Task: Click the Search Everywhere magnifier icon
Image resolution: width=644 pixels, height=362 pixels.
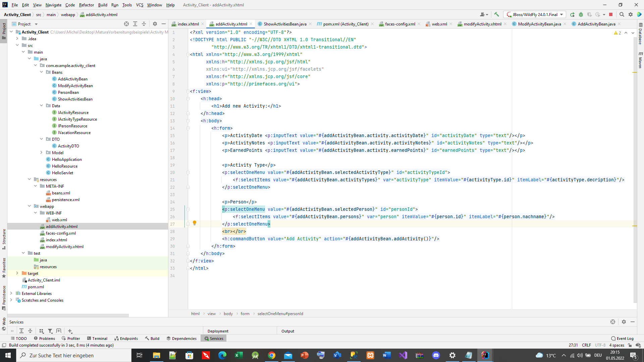Action: pyautogui.click(x=622, y=14)
